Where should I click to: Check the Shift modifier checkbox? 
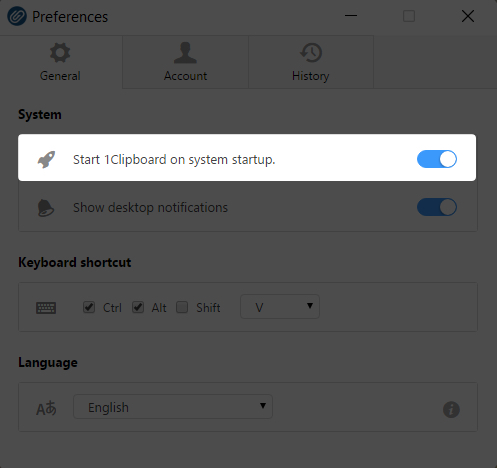point(182,307)
